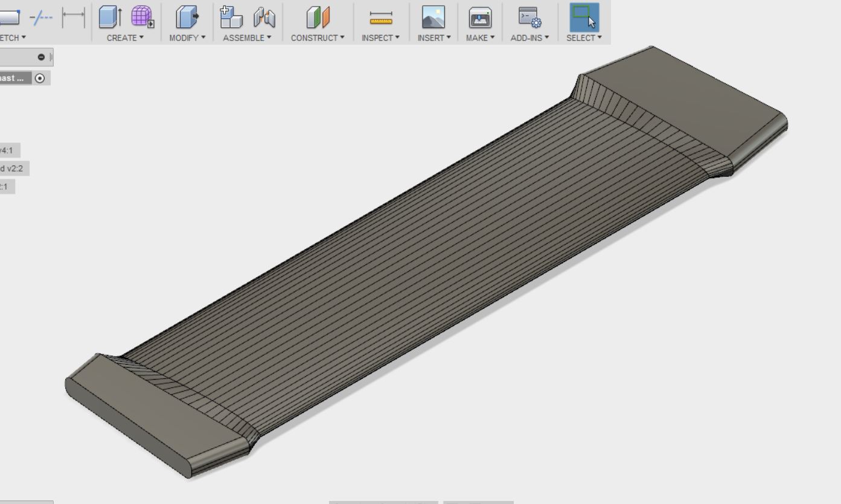This screenshot has width=841, height=504.
Task: Open the CREATE dropdown menu
Action: tap(125, 37)
